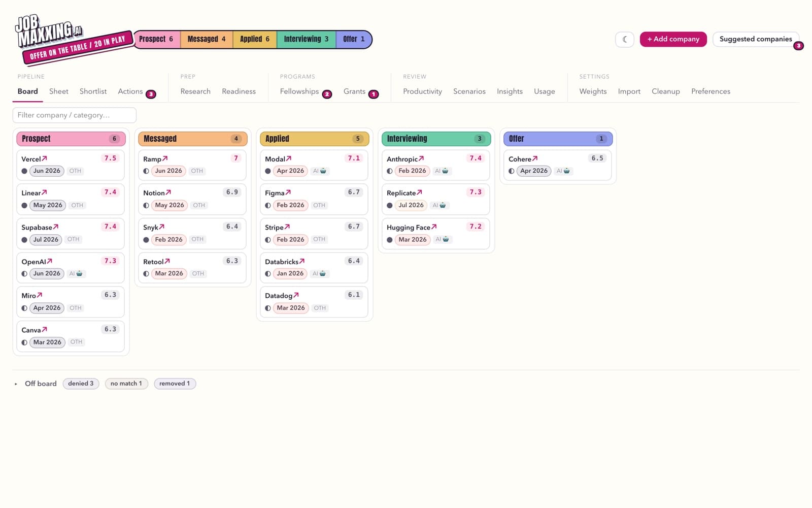Open the Import settings tab
Viewport: 812px width, 508px height.
[629, 91]
